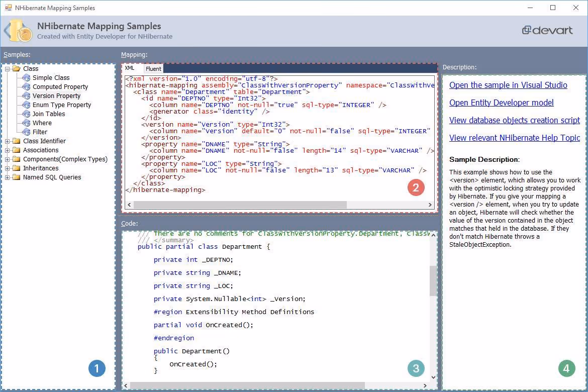Screen dimensions: 588x392
Task: Select the Class Identifier folder label
Action: click(x=44, y=141)
